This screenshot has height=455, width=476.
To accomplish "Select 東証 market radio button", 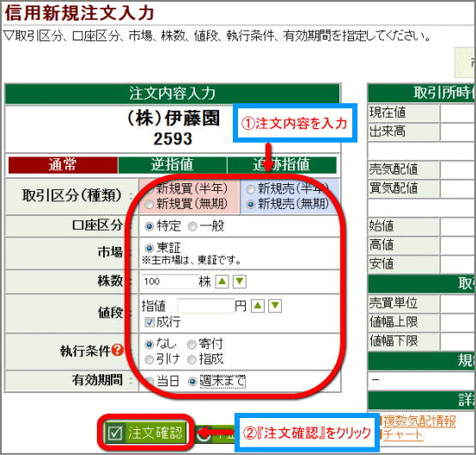I will [149, 249].
